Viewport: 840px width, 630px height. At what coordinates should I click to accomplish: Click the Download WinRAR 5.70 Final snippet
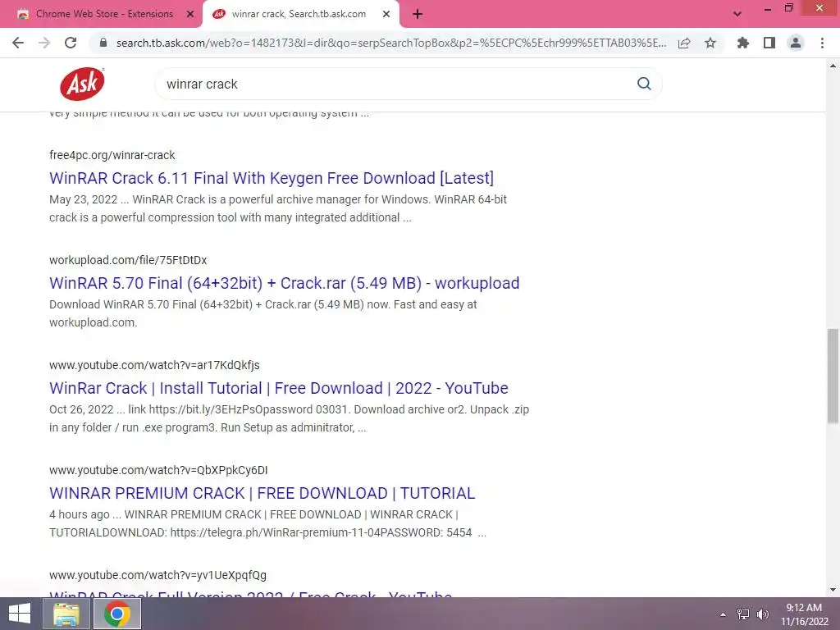pos(263,313)
